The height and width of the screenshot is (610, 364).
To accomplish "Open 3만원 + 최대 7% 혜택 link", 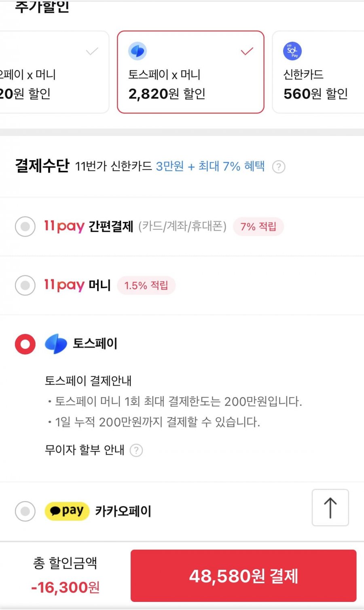I will tap(210, 166).
